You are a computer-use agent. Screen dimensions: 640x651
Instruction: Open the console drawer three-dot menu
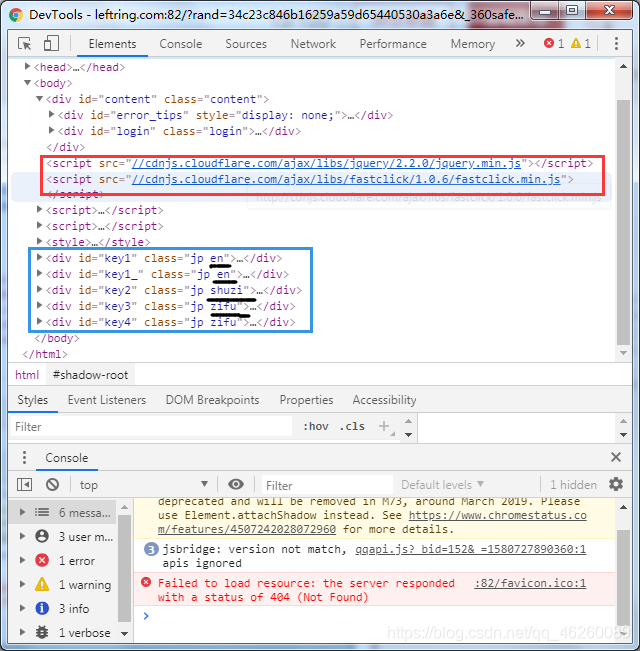(x=24, y=458)
